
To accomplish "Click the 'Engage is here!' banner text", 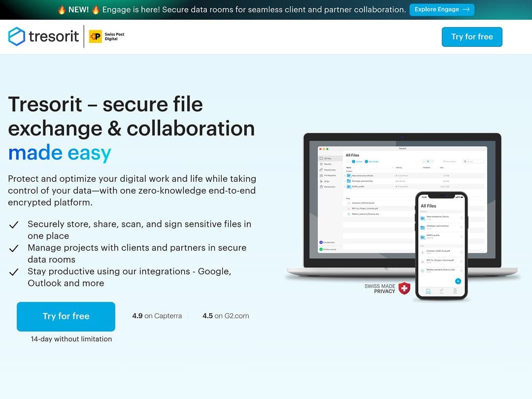I will (x=254, y=9).
